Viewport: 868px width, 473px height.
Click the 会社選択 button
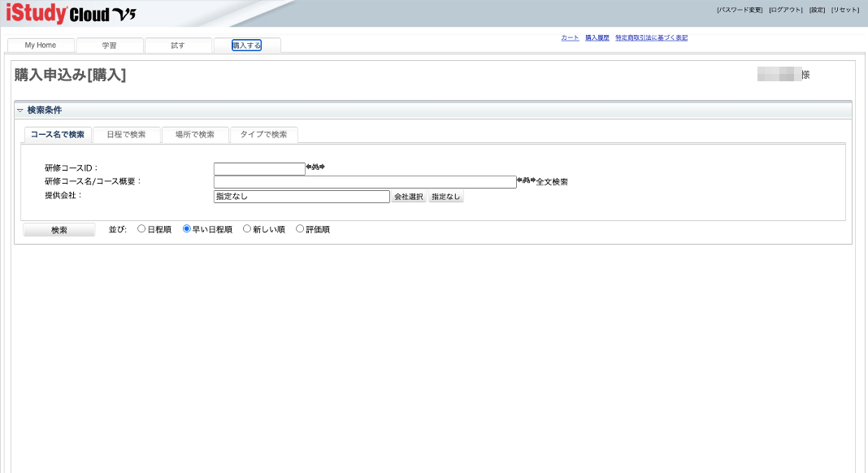[409, 197]
